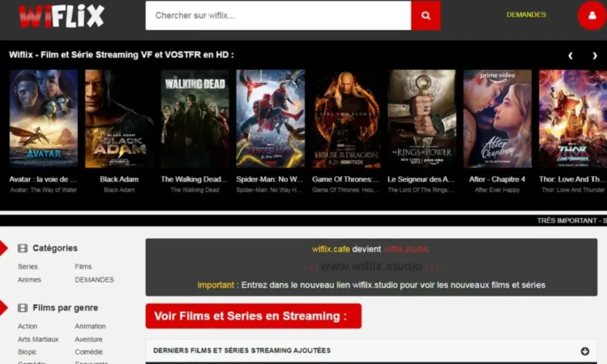The height and width of the screenshot is (364, 607).
Task: Open House of the Dragon poster
Action: (346, 119)
